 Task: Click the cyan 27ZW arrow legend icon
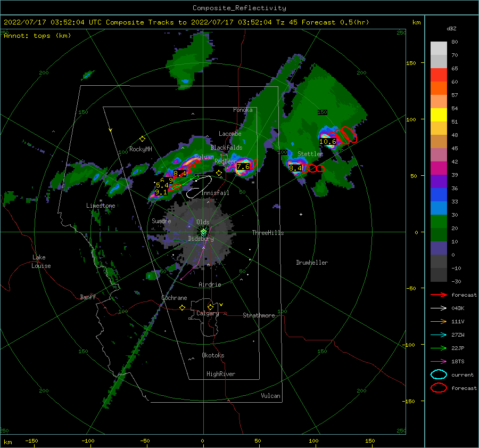(x=439, y=335)
